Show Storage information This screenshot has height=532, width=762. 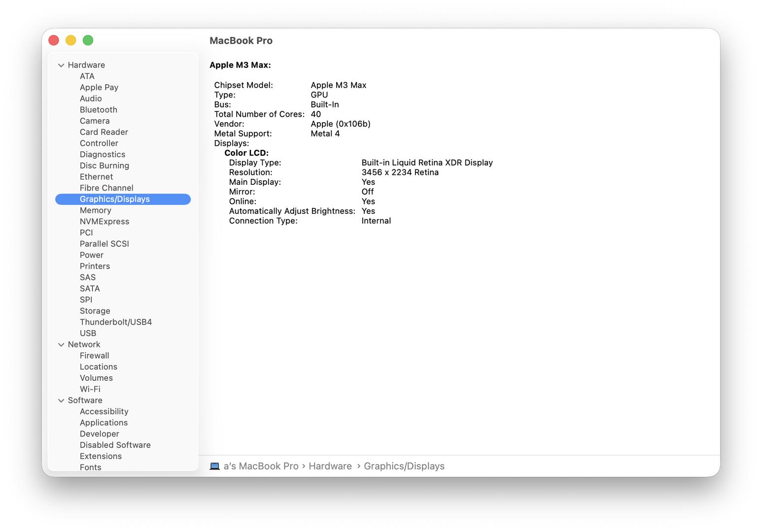pyautogui.click(x=95, y=311)
